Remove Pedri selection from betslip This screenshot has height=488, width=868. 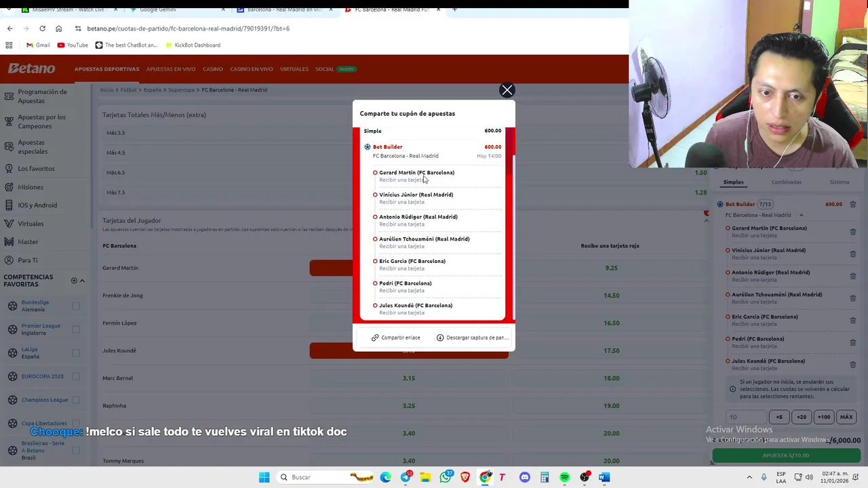(x=852, y=342)
